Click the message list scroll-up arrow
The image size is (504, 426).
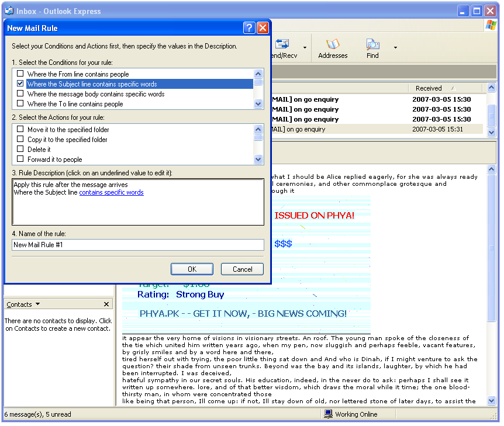(492, 88)
